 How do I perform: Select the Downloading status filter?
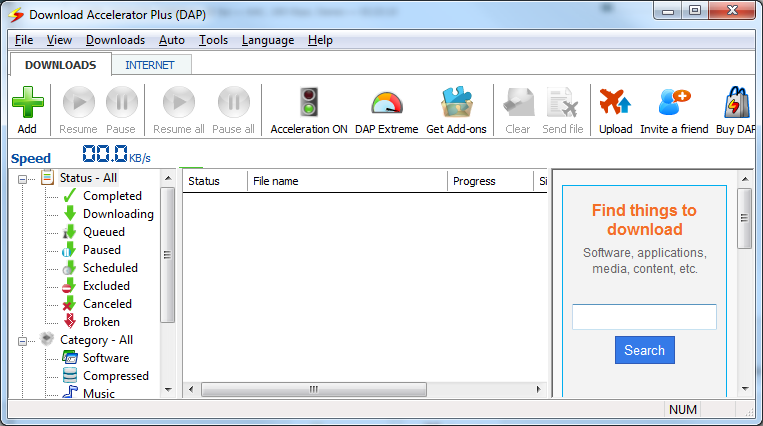coord(118,214)
